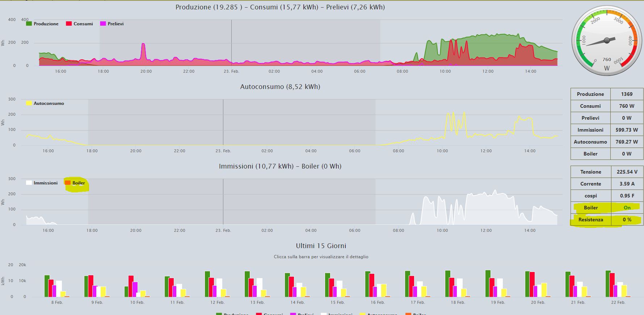The height and width of the screenshot is (315, 644).
Task: Open detail of green bar for 19 Feb.
Action: (488, 283)
